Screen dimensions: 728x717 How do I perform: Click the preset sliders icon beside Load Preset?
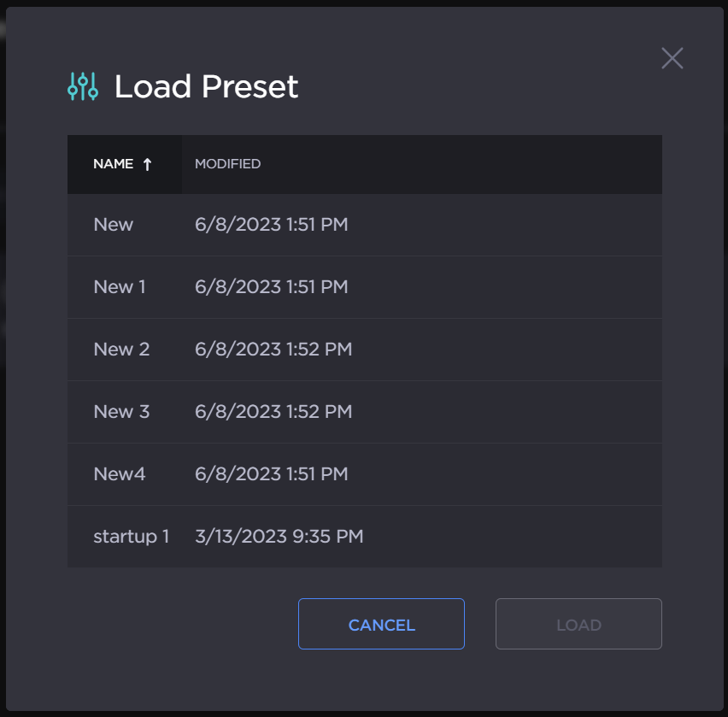point(83,86)
